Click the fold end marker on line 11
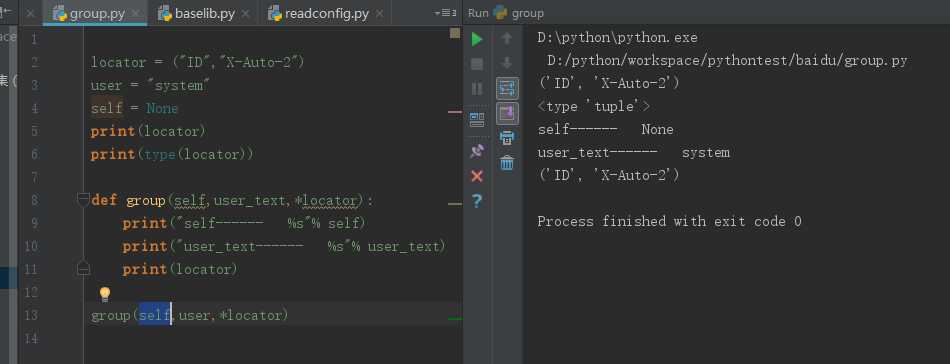The height and width of the screenshot is (364, 950). click(x=84, y=268)
